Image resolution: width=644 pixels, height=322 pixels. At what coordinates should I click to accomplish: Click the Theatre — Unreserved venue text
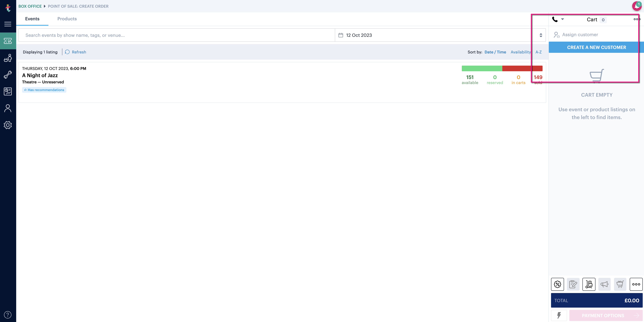coord(43,82)
